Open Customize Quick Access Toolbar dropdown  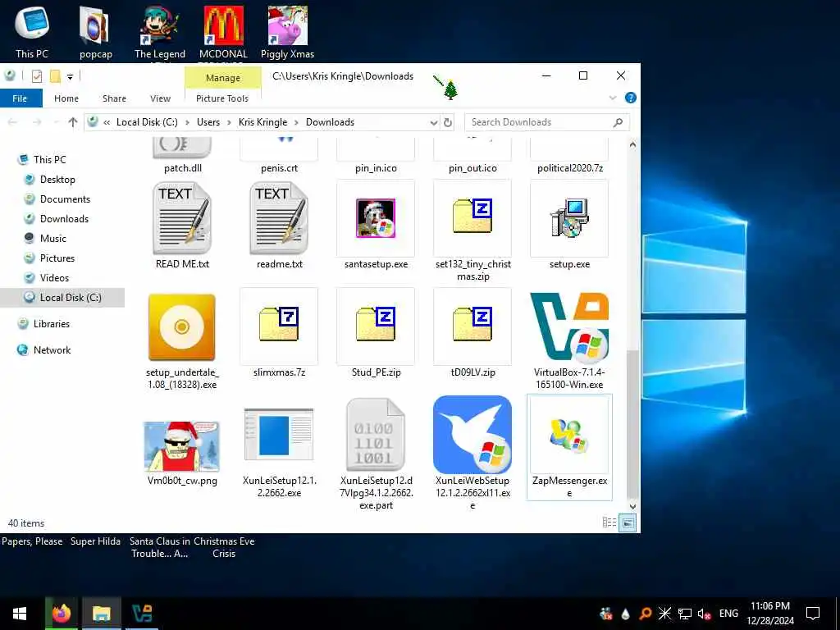pyautogui.click(x=70, y=76)
